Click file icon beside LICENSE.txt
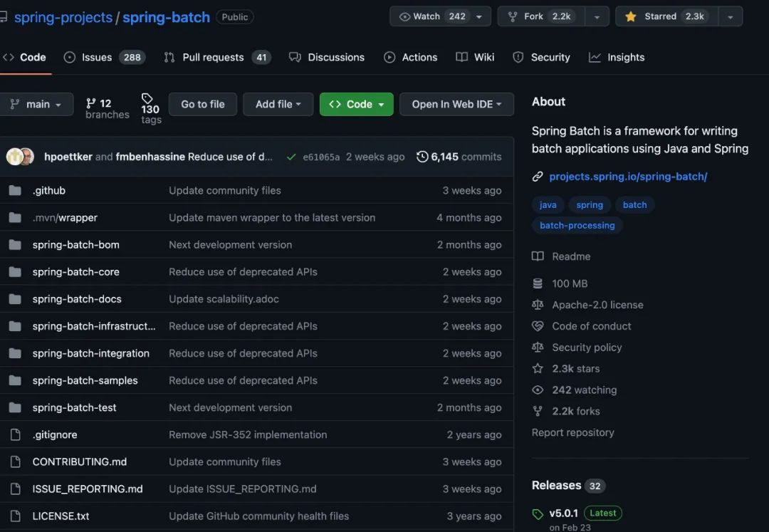 point(15,516)
